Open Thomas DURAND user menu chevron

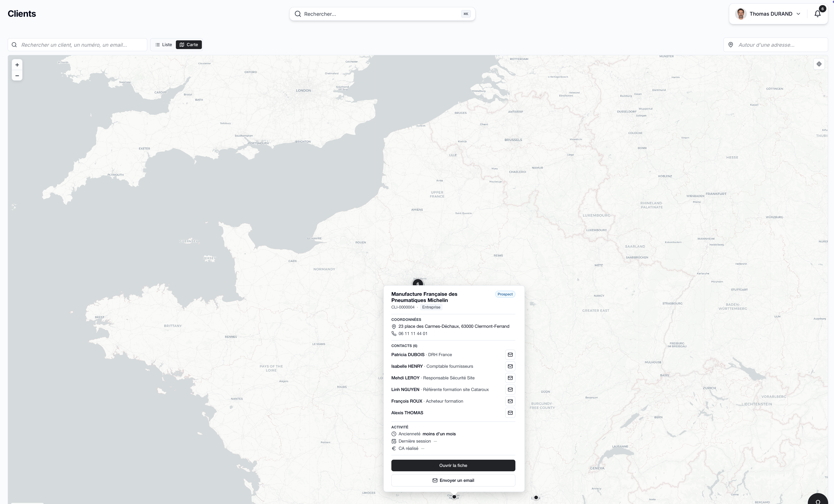click(799, 14)
